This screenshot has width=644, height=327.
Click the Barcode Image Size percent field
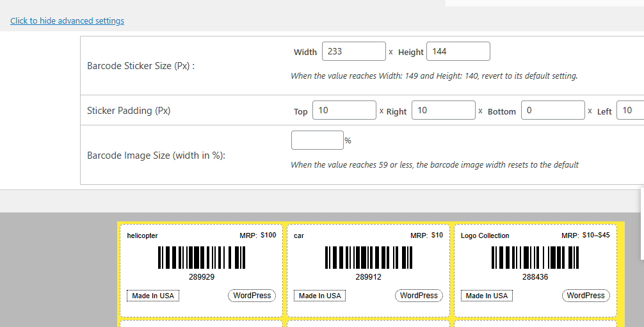click(x=317, y=140)
